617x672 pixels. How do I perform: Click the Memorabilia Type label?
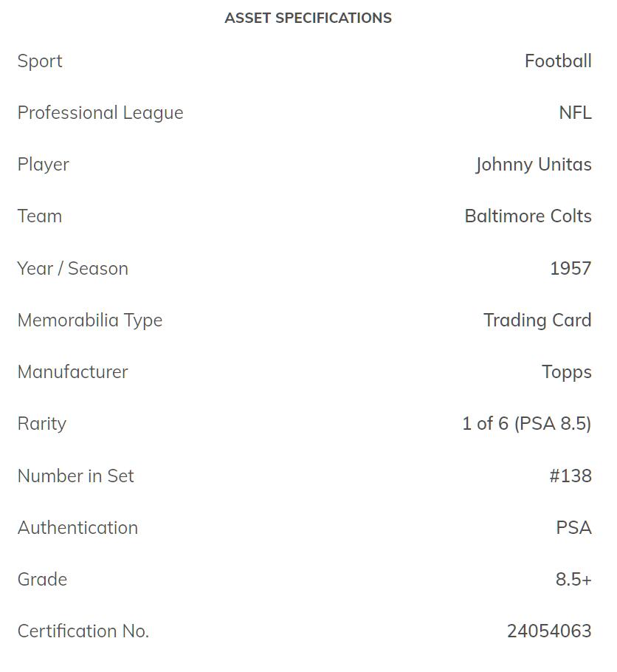(x=90, y=320)
